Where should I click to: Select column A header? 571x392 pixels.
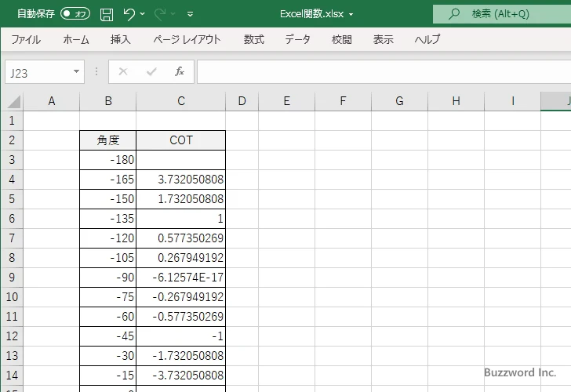click(x=51, y=101)
